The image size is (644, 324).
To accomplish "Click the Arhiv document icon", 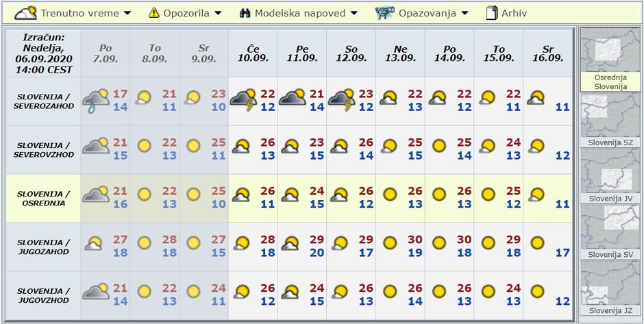I will (x=491, y=13).
